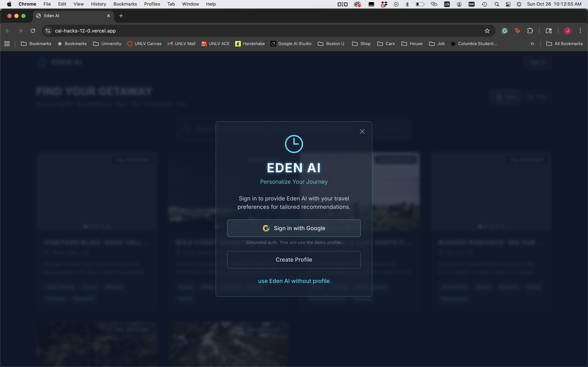588x367 pixels.
Task: Open the Extensions puzzle icon
Action: (530, 31)
